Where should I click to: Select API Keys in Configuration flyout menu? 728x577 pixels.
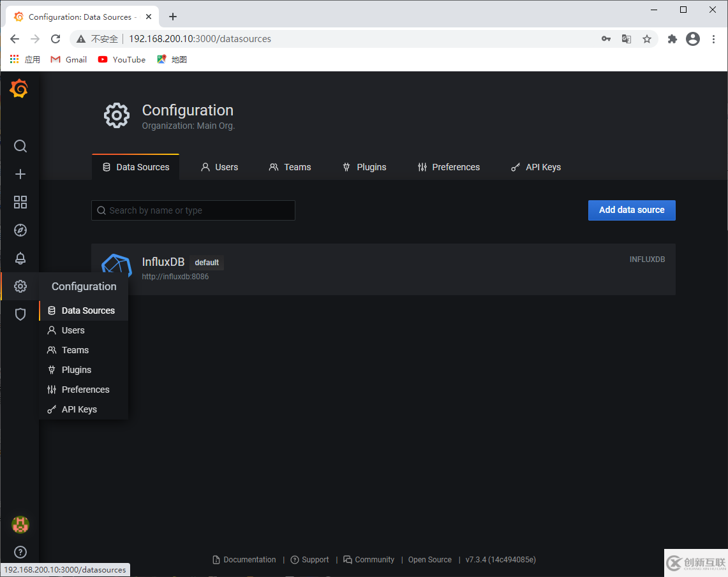tap(84, 409)
